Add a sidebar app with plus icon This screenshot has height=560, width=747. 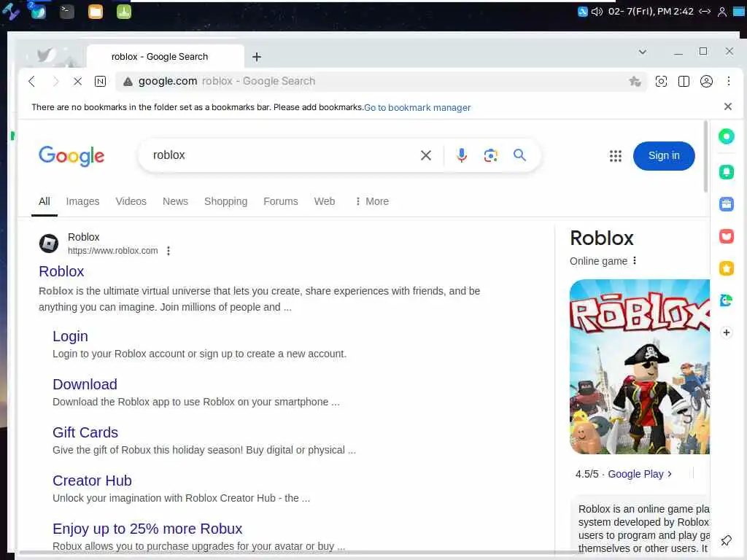pyautogui.click(x=726, y=332)
